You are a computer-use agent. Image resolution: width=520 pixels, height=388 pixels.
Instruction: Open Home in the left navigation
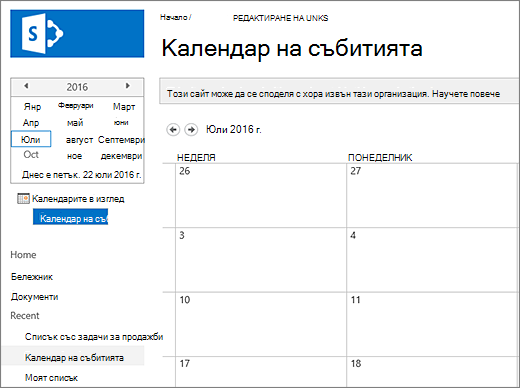23,255
